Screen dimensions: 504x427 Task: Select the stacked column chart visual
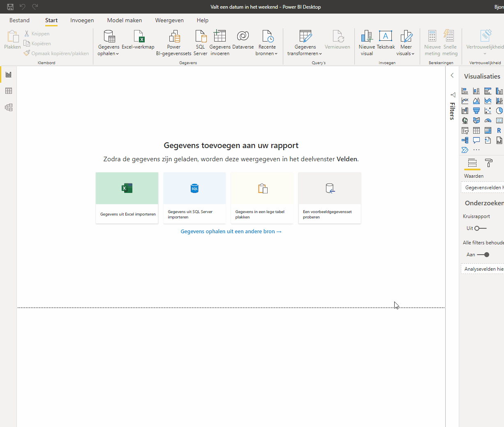[476, 91]
